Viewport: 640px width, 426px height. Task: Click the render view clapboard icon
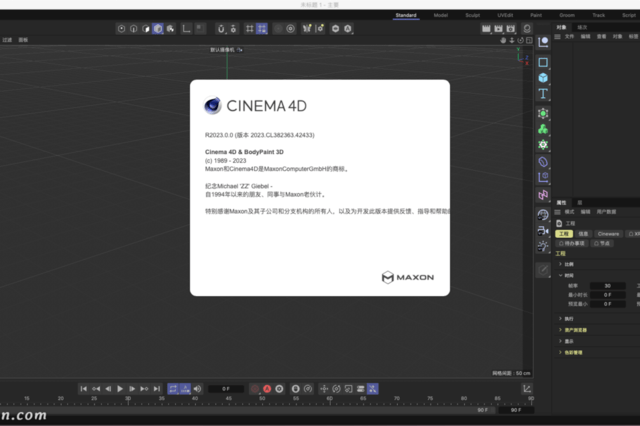pos(486,29)
